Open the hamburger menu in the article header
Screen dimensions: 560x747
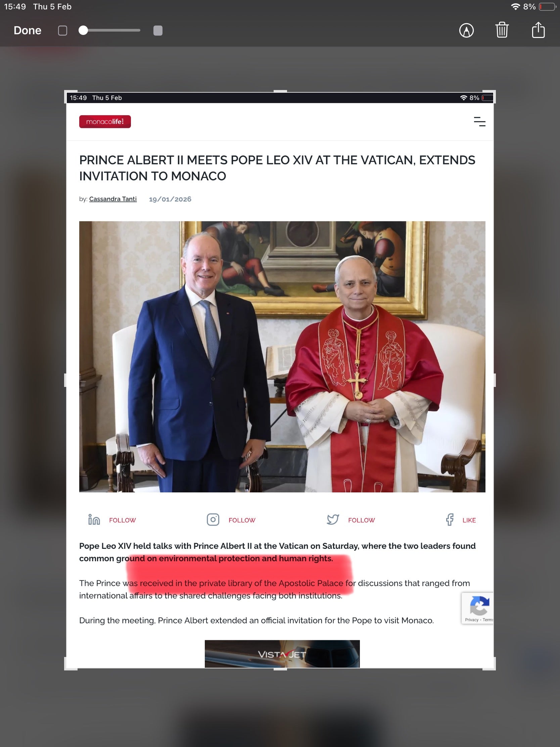coord(479,122)
